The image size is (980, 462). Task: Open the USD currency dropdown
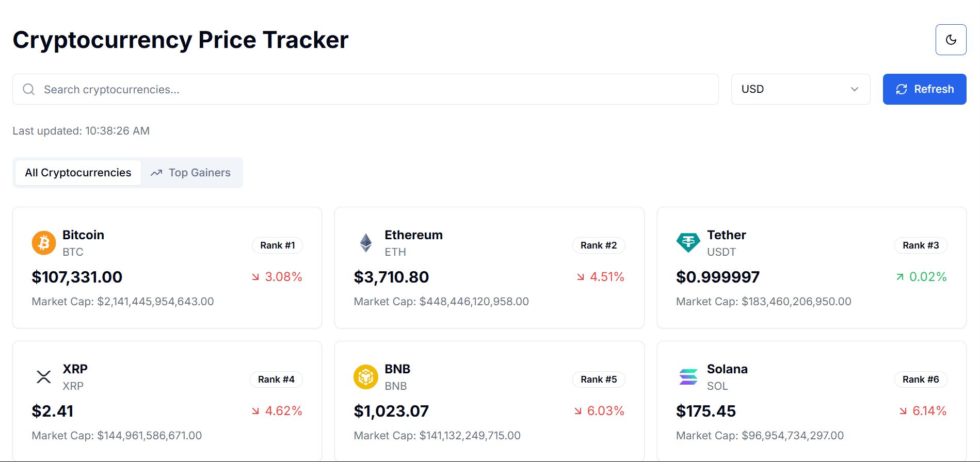coord(800,89)
